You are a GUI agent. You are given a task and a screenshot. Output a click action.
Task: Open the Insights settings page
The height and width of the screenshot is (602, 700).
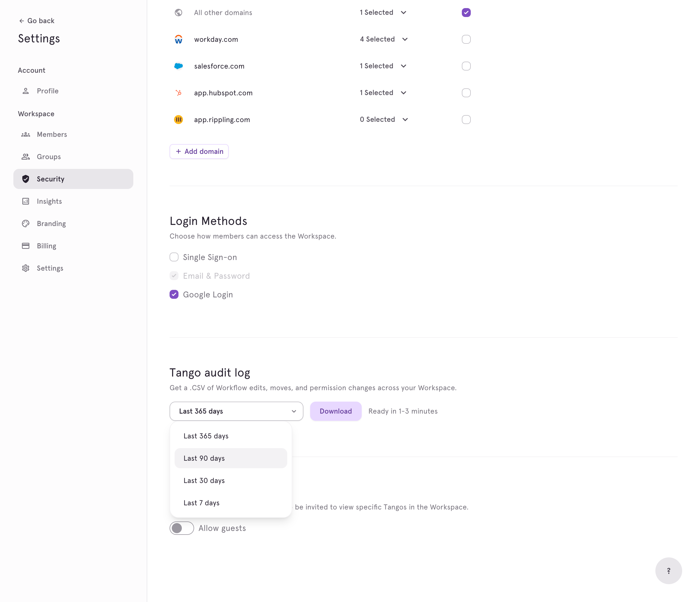click(73, 201)
